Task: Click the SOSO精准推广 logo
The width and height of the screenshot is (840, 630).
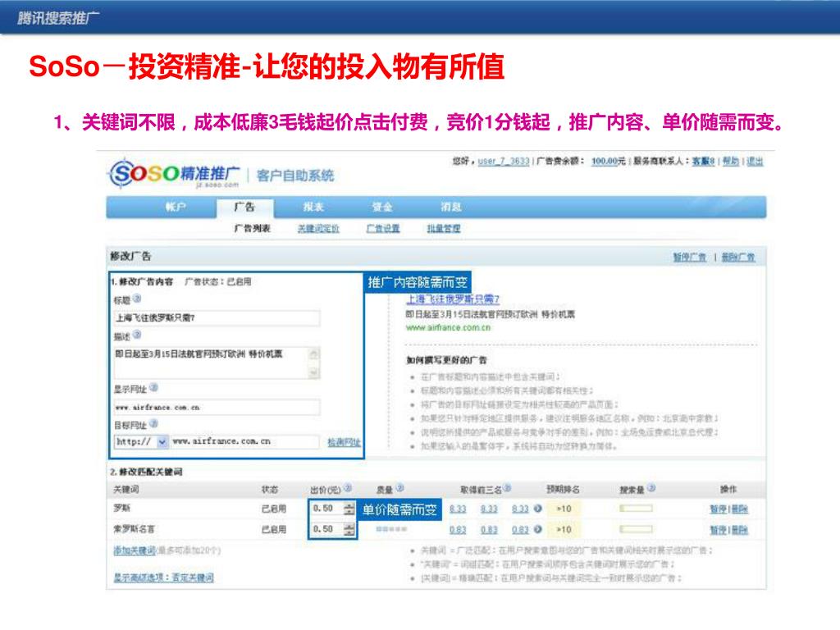Action: (x=174, y=174)
